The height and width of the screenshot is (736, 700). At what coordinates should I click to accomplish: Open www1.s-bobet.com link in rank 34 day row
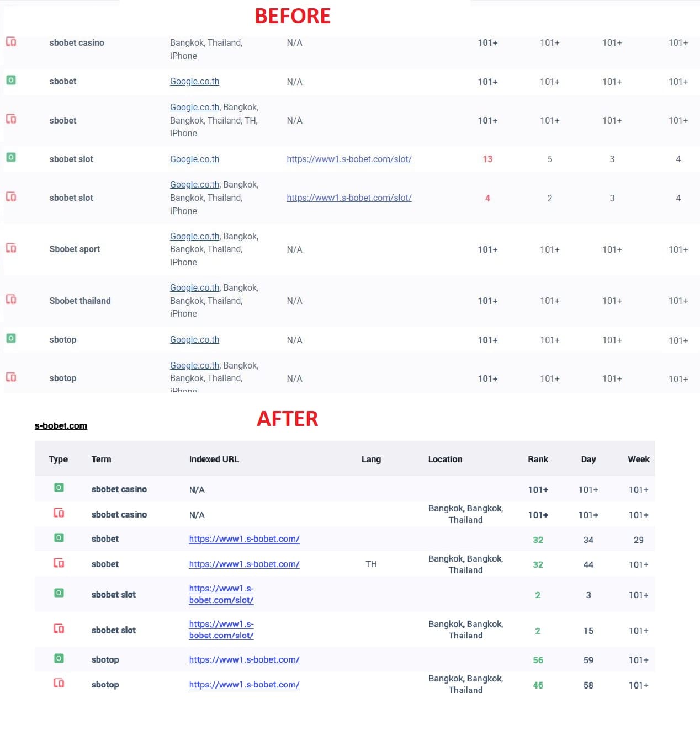[x=244, y=539]
